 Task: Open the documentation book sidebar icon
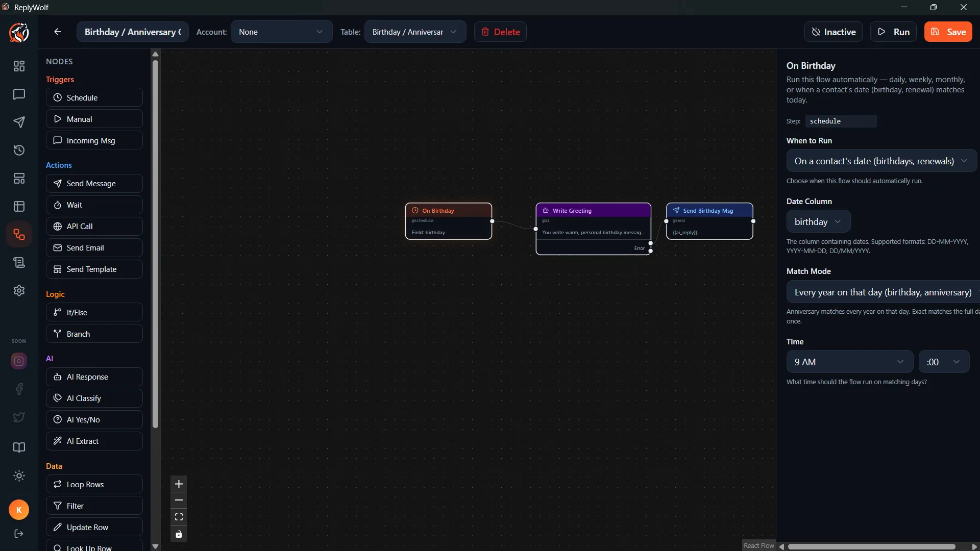point(19,448)
